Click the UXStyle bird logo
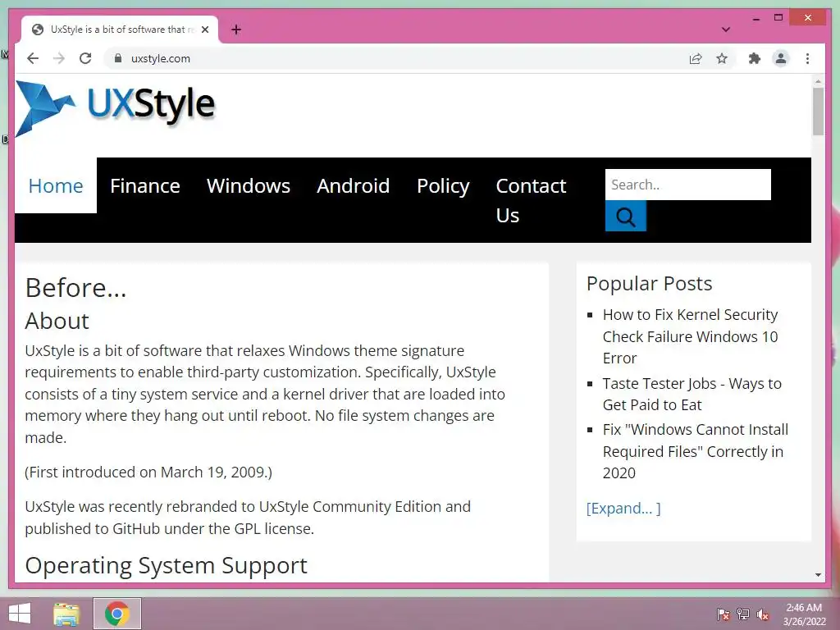The image size is (840, 630). click(44, 108)
